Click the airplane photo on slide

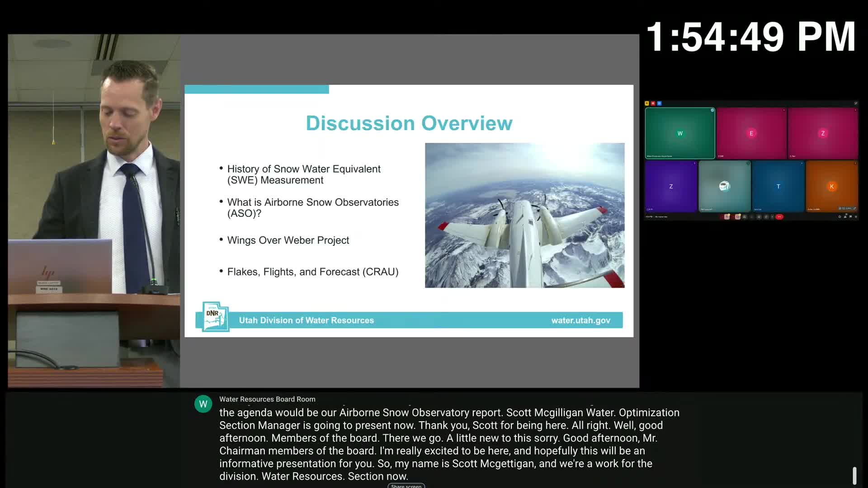click(x=524, y=215)
